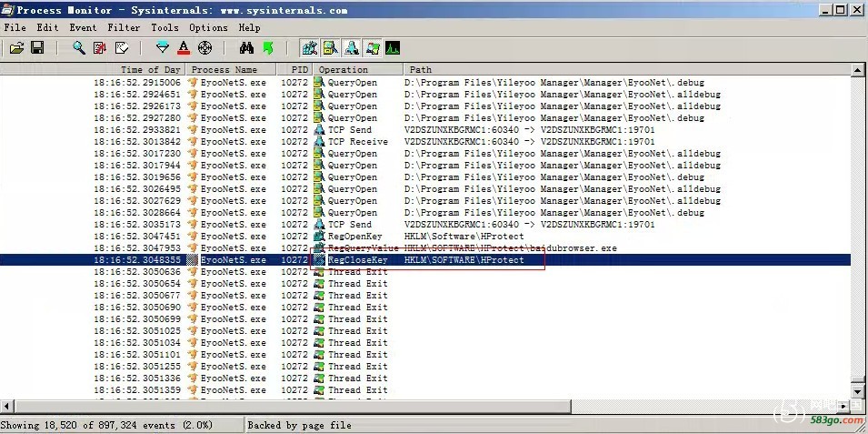Toggle the Autoscroll toolbar icon
This screenshot has width=868, height=434.
click(100, 48)
